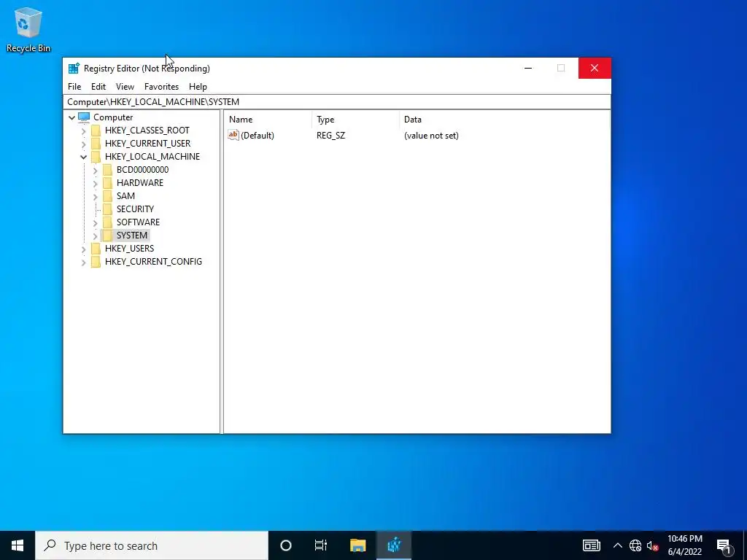Open Cortana from the taskbar
Image resolution: width=747 pixels, height=560 pixels.
click(x=286, y=545)
